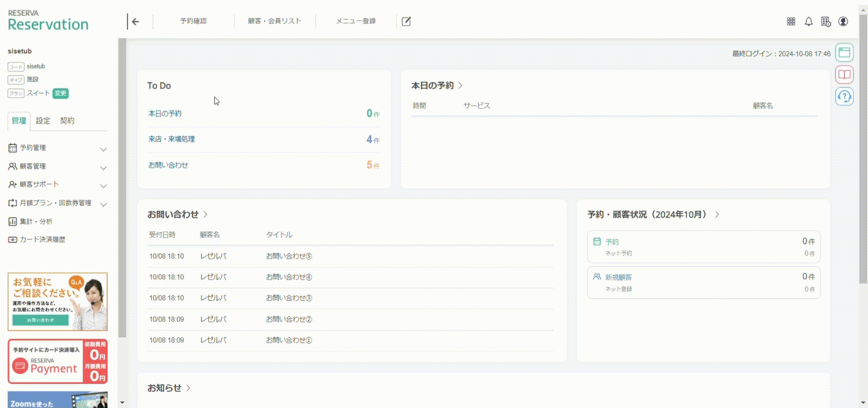Click the 5件 count for お問い合わせ
Screen dimensions: 868x408
pyautogui.click(x=373, y=165)
